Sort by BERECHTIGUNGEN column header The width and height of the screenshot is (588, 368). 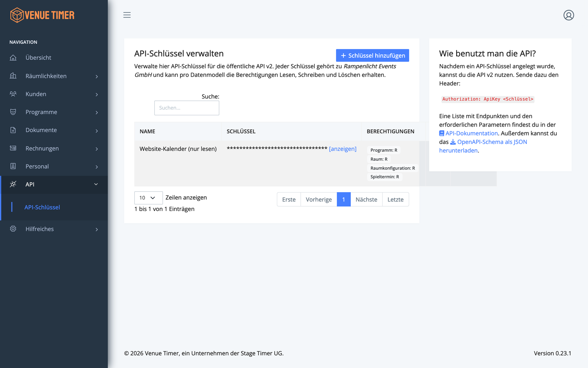point(390,131)
